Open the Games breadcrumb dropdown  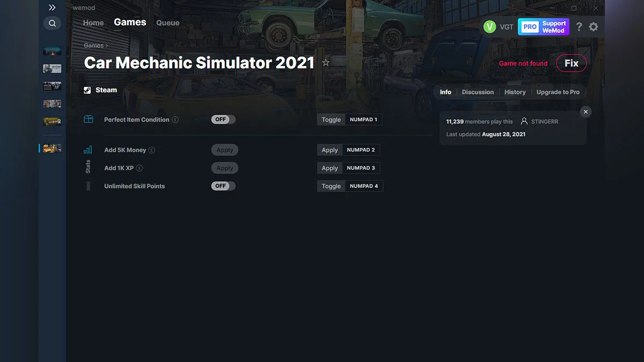[94, 46]
